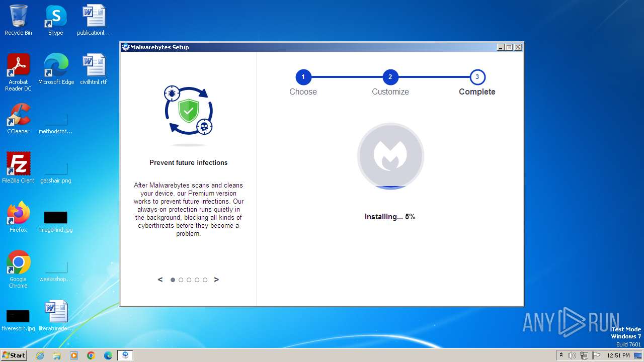The image size is (644, 362).
Task: Click the Malwarebytes logo installing circle
Action: pyautogui.click(x=390, y=156)
